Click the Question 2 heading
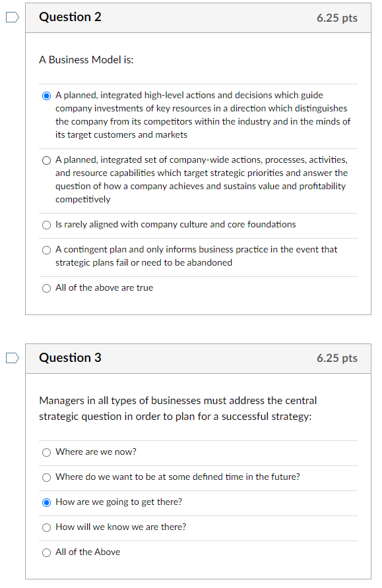This screenshot has width=382, height=588. [x=70, y=18]
